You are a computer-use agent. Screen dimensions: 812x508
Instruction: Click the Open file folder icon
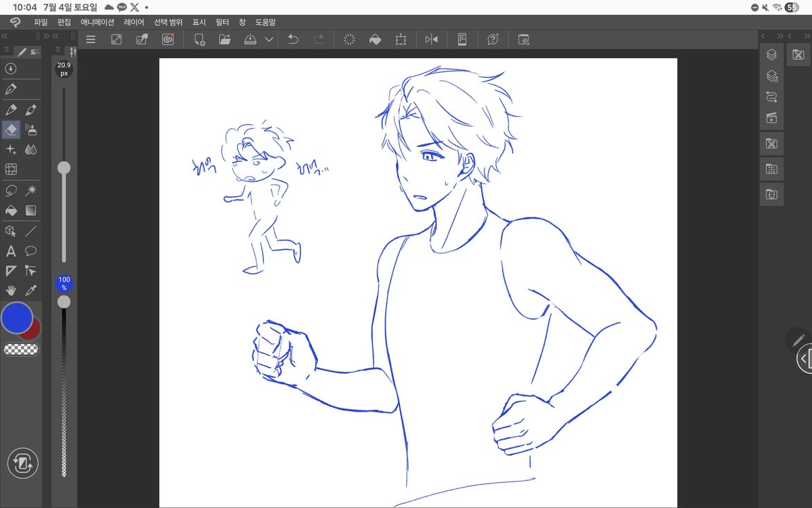[225, 39]
